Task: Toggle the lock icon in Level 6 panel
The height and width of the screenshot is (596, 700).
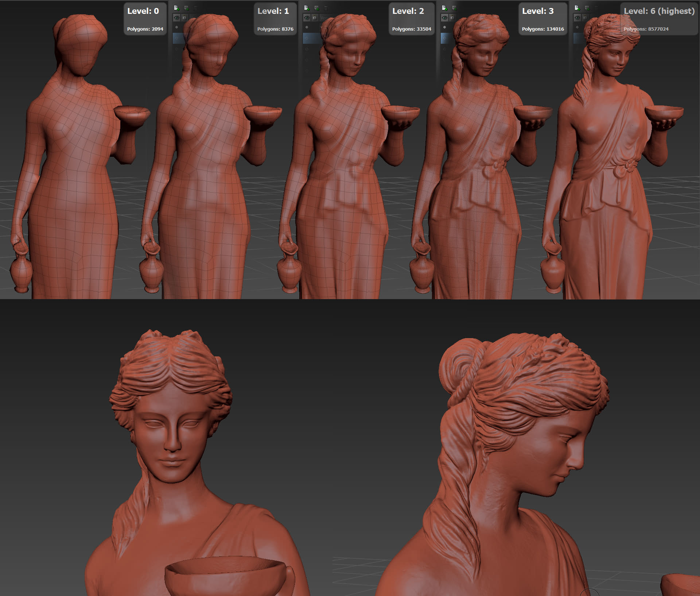Action: click(x=585, y=18)
